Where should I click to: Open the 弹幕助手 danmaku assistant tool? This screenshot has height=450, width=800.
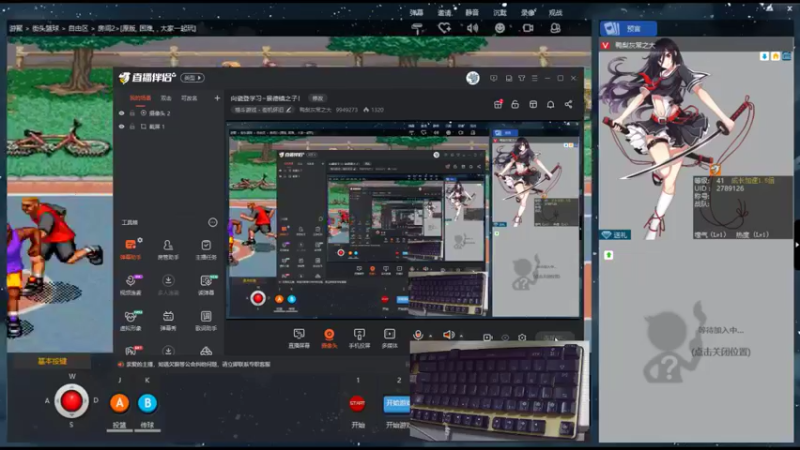(x=131, y=248)
